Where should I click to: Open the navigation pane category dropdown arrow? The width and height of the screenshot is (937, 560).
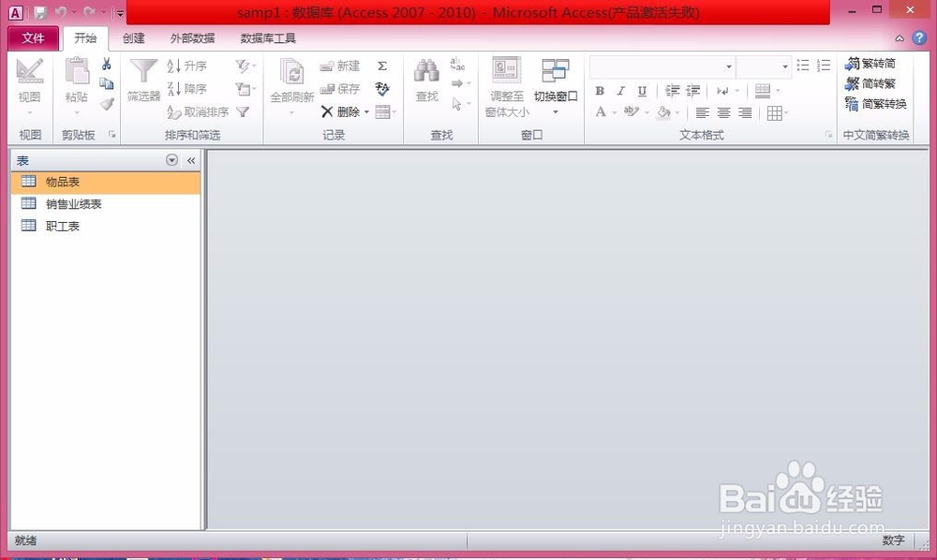[x=171, y=160]
